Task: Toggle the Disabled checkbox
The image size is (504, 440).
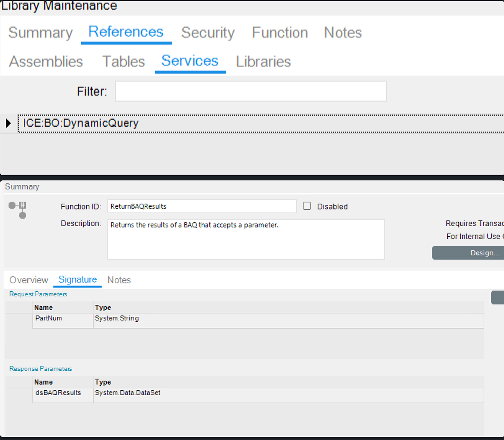Action: pos(307,206)
